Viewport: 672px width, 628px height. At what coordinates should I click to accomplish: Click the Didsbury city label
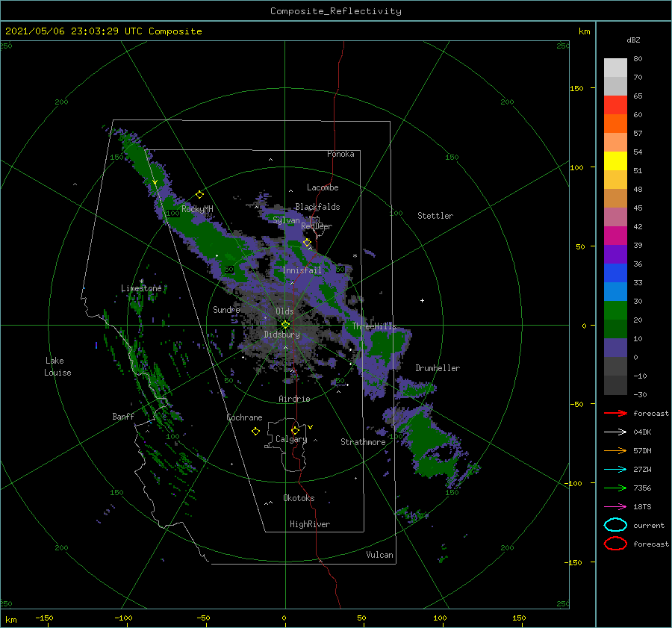tap(281, 335)
